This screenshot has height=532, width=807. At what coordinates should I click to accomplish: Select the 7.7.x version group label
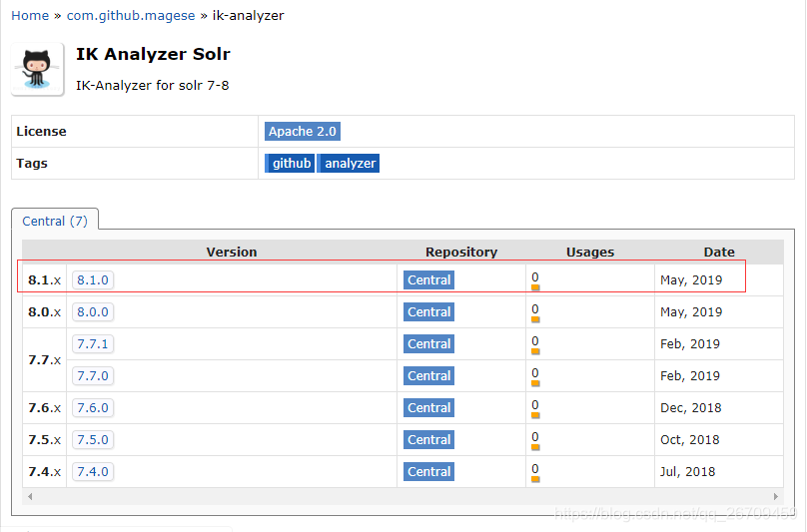point(44,359)
